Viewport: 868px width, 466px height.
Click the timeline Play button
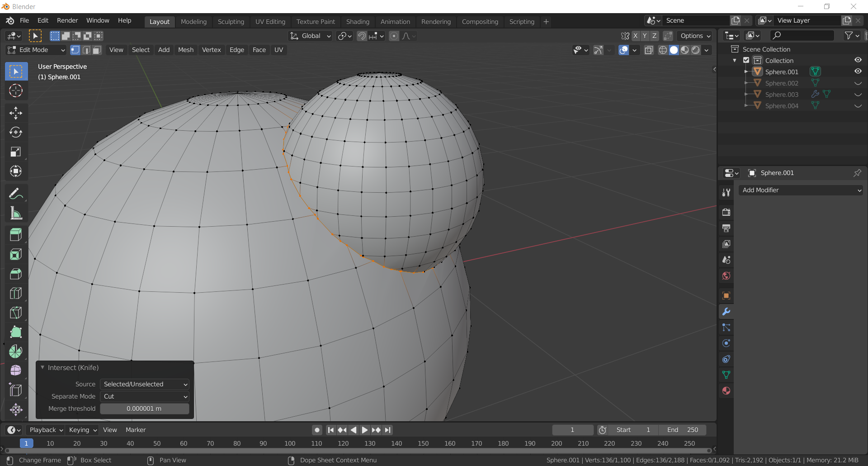365,430
